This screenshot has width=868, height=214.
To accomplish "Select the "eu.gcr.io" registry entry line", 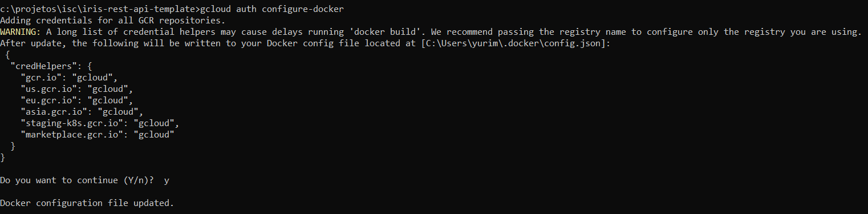I will tap(77, 100).
